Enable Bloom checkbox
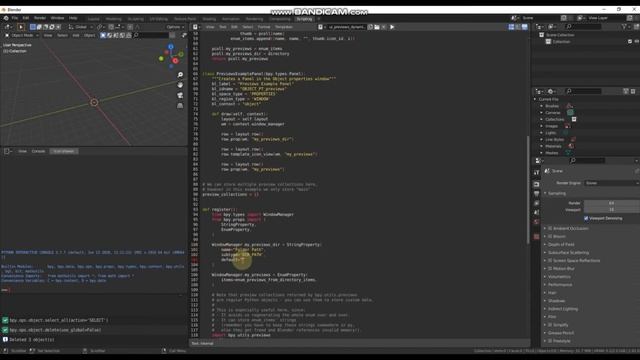 point(550,236)
